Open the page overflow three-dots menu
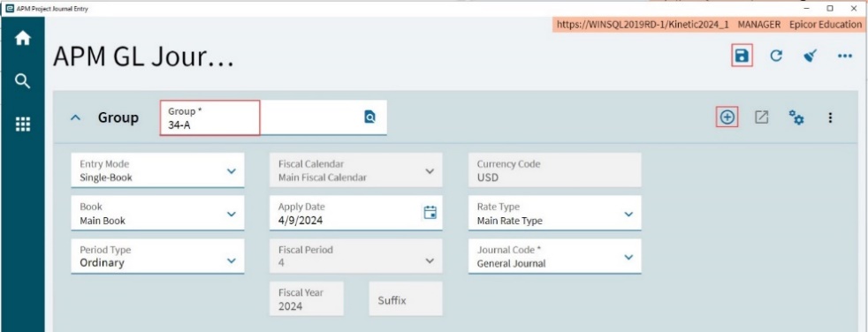 tap(845, 56)
